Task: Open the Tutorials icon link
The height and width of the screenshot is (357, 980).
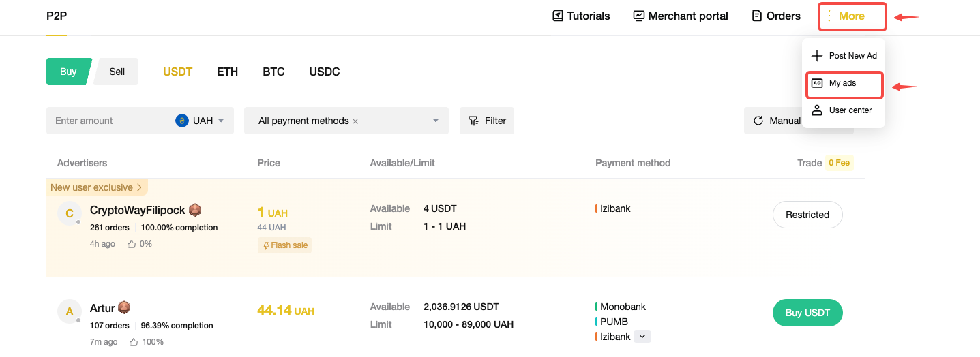Action: pyautogui.click(x=580, y=16)
